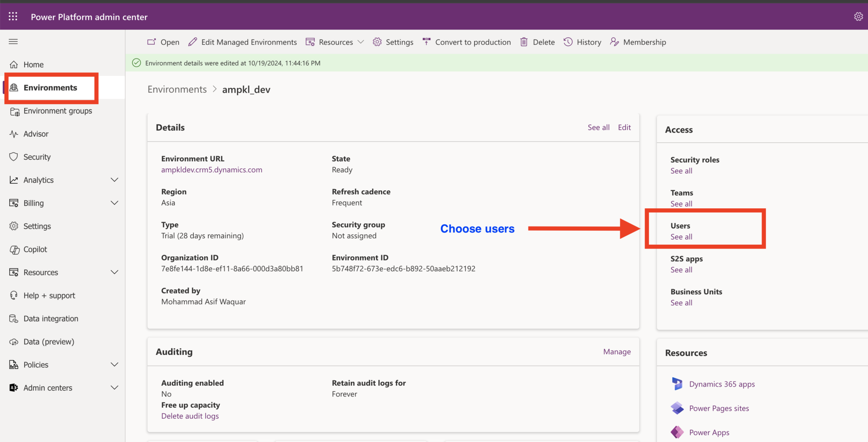Viewport: 868px width, 442px height.
Task: Open the Environments section in sidebar
Action: tap(50, 88)
